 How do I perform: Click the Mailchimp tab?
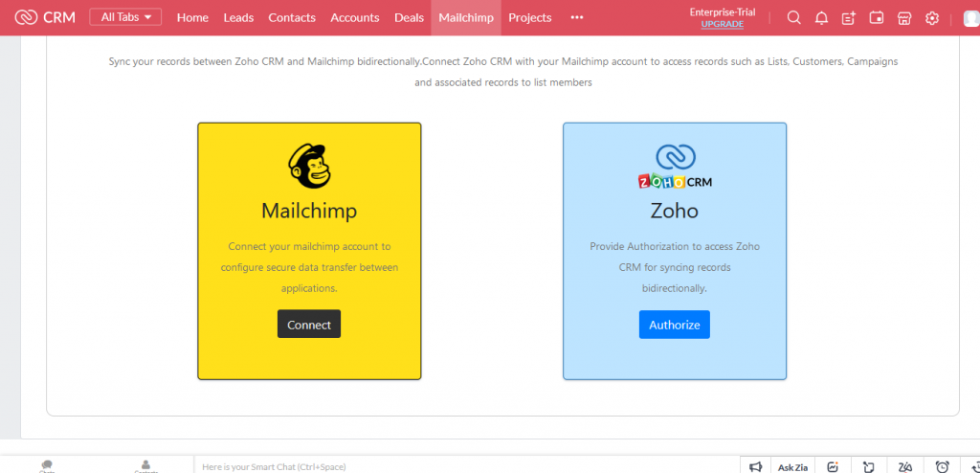(x=466, y=17)
